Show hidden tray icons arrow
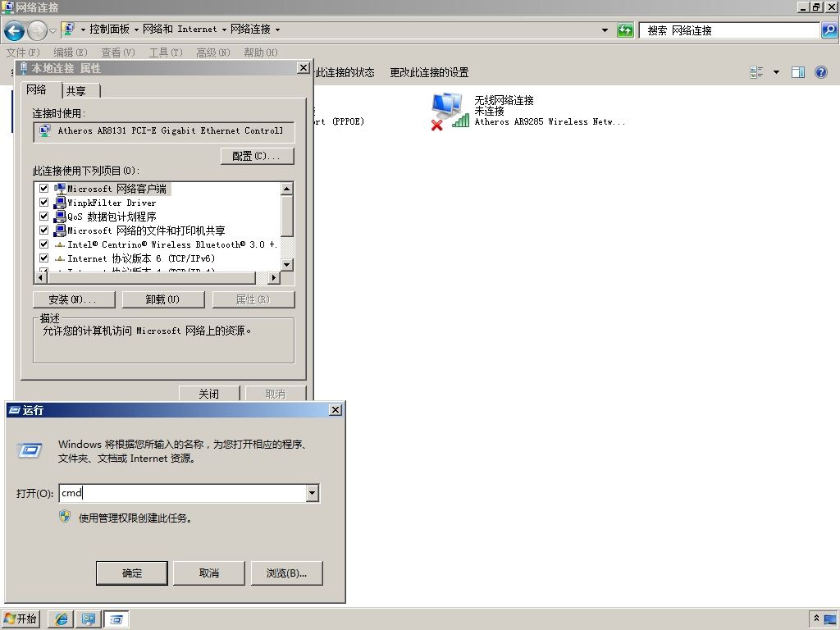 coord(816,619)
